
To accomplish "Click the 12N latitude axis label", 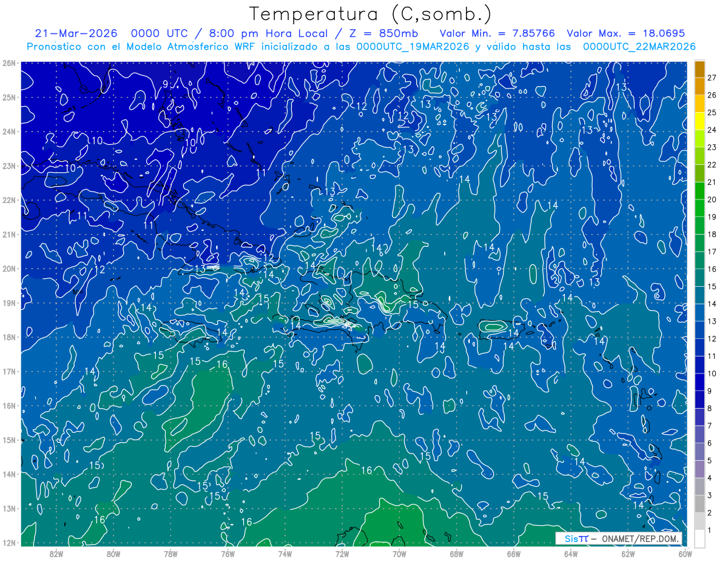I will (x=8, y=543).
